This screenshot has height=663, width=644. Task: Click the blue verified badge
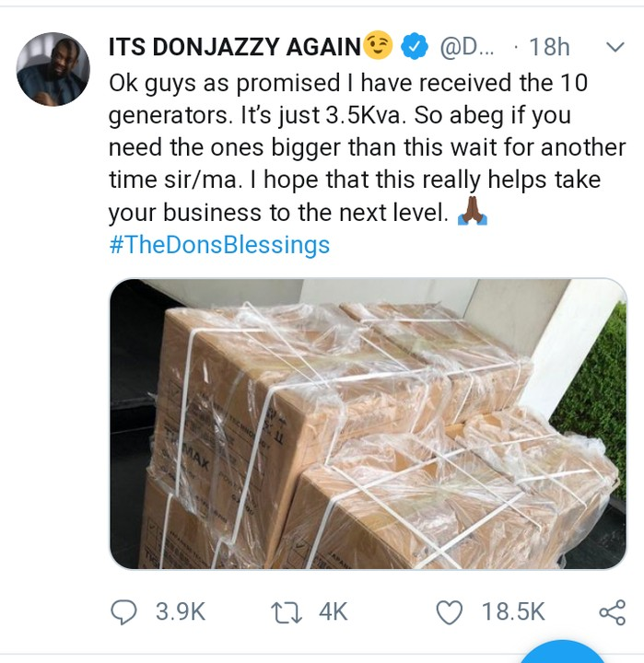(x=417, y=45)
